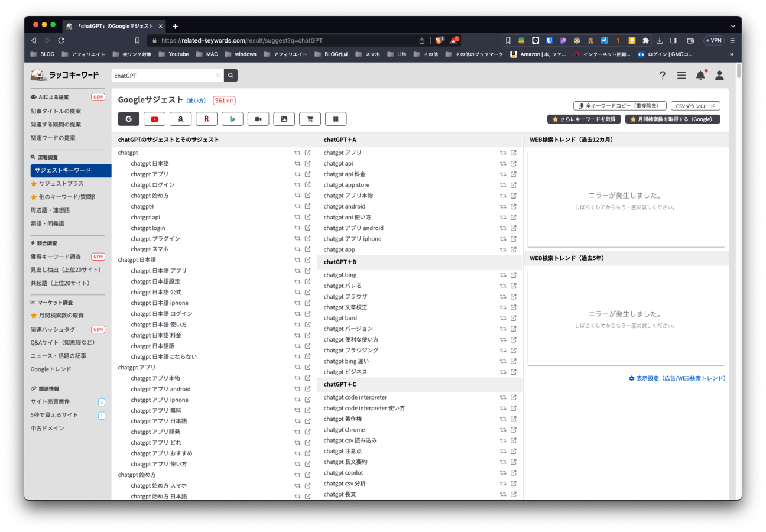Screen dimensions: 766x532
Task: Open the notifications bell
Action: pos(700,76)
